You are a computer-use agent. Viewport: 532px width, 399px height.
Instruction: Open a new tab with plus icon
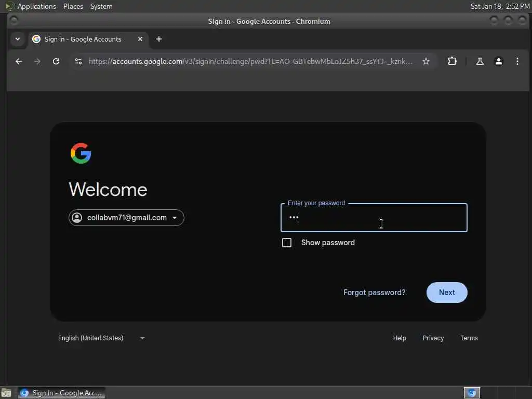click(x=159, y=39)
